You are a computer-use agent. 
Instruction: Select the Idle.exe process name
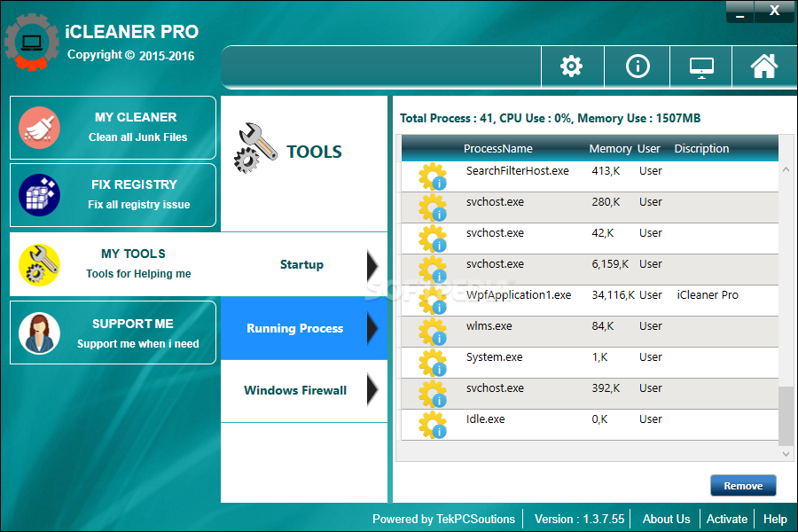click(486, 419)
